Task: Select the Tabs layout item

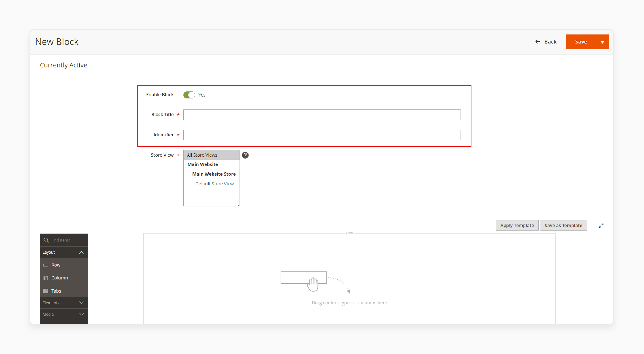Action: (64, 291)
